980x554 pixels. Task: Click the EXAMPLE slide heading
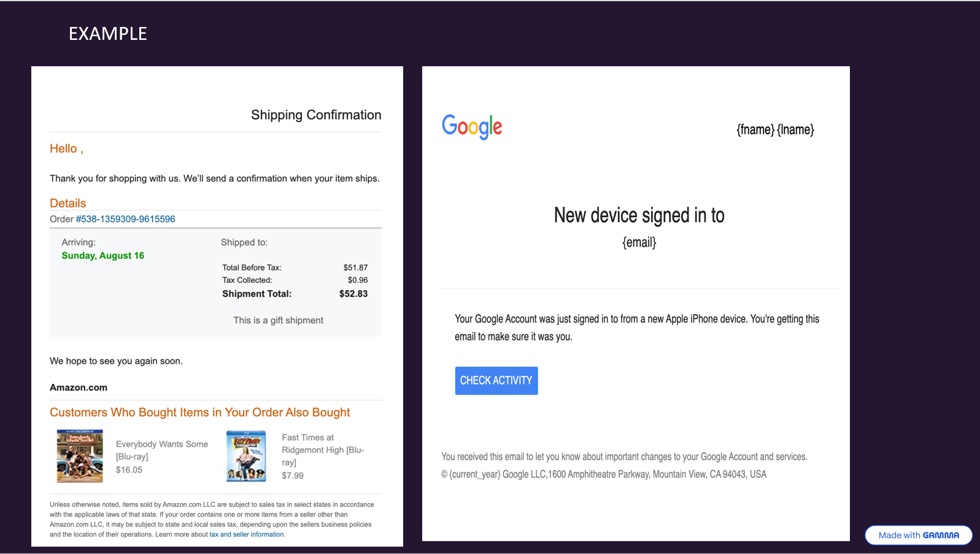tap(108, 34)
